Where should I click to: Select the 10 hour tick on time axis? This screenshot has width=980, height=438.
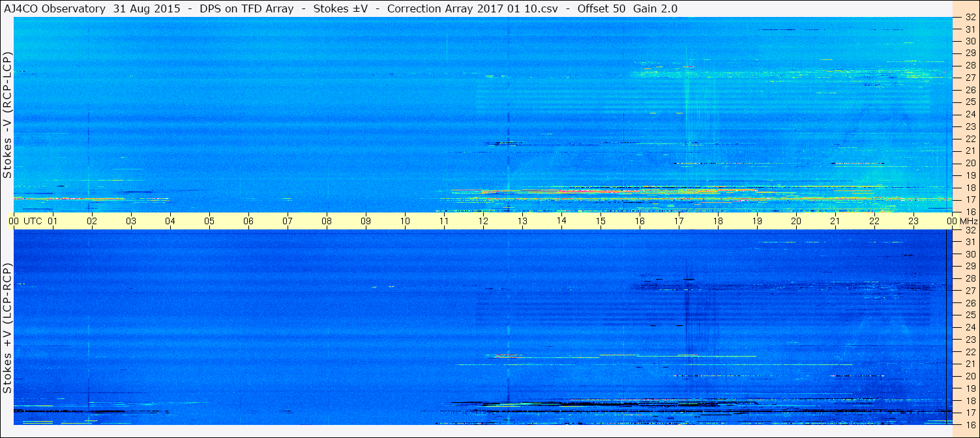(x=405, y=221)
